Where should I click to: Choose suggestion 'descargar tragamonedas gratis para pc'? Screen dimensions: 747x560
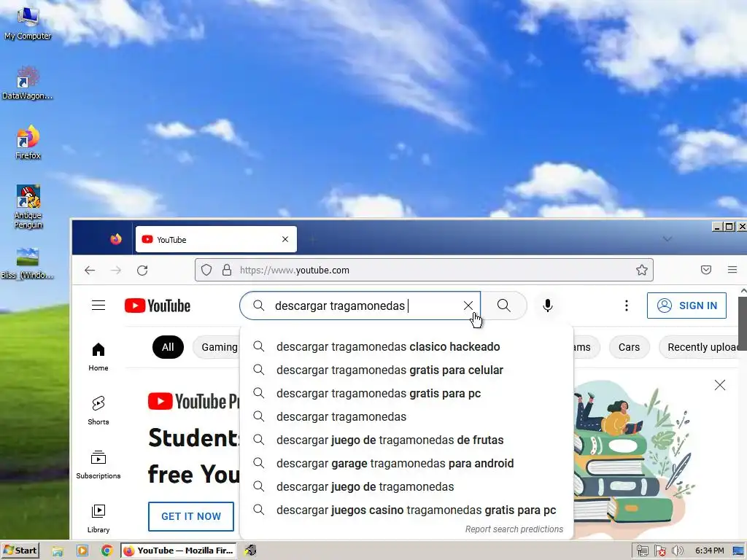click(406, 393)
